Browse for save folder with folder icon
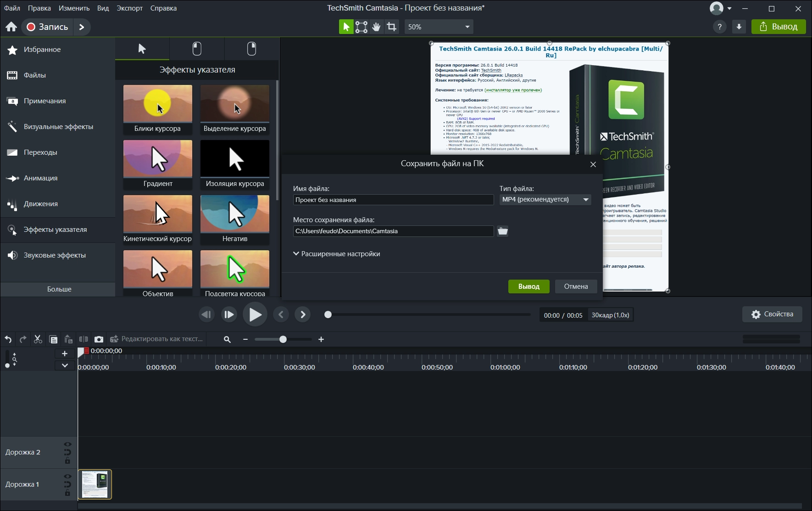Viewport: 812px width, 511px height. pos(503,231)
